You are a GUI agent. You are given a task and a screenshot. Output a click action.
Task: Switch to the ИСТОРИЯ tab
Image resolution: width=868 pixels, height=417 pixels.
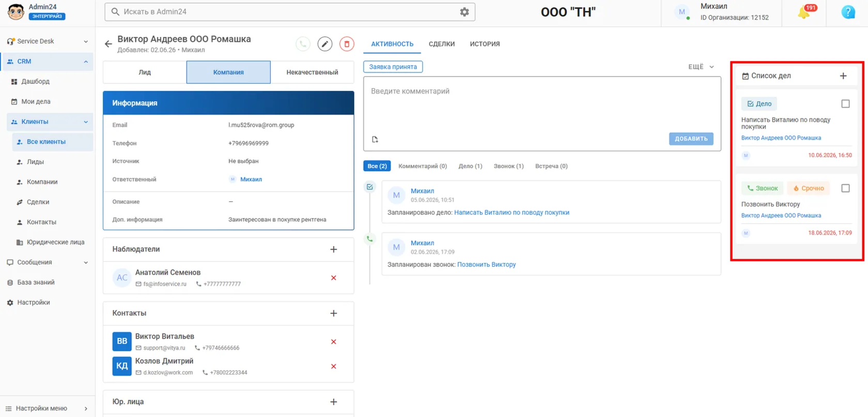(x=485, y=44)
